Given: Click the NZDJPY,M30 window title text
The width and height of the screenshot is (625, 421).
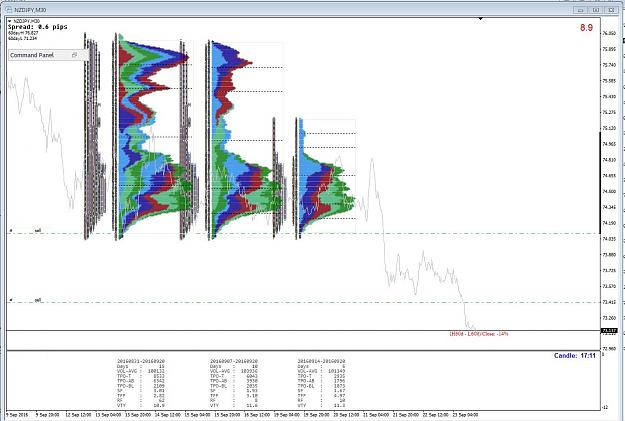Looking at the screenshot, I should pyautogui.click(x=31, y=10).
